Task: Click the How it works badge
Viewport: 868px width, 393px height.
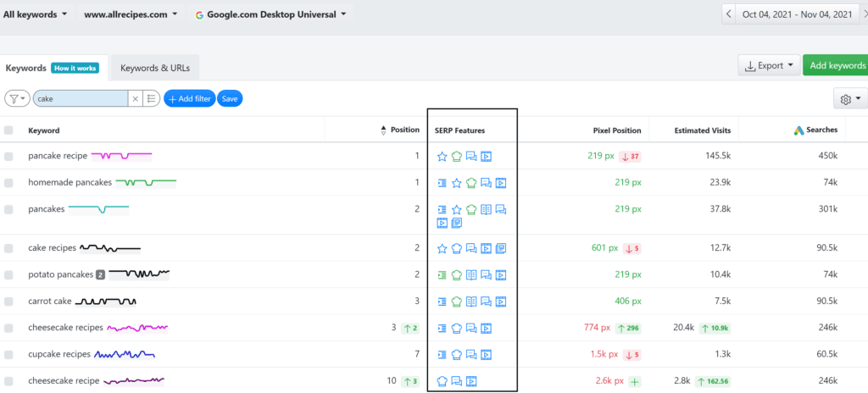Action: coord(75,68)
